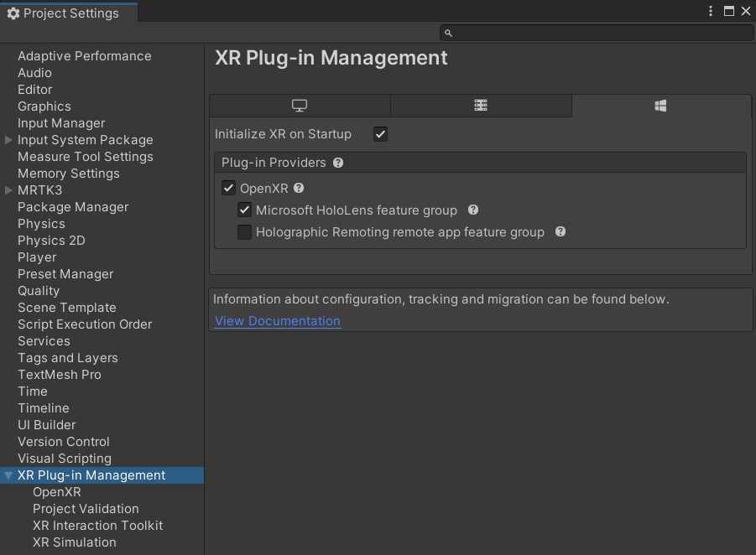Uncheck Microsoft HoloLens feature group
This screenshot has height=555, width=756.
coord(244,210)
